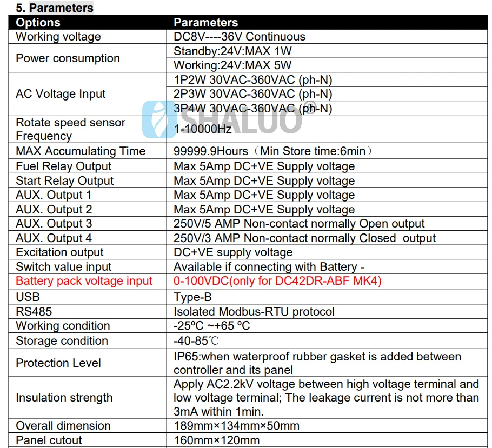This screenshot has height=448, width=492.
Task: Select 'Available if connecting with Battery -'
Action: [269, 266]
